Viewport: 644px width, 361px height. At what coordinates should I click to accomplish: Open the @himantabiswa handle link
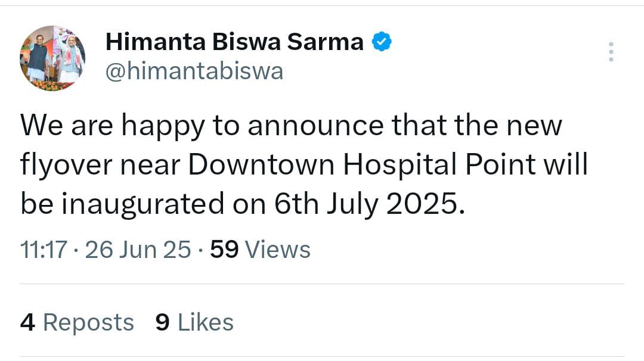(194, 72)
